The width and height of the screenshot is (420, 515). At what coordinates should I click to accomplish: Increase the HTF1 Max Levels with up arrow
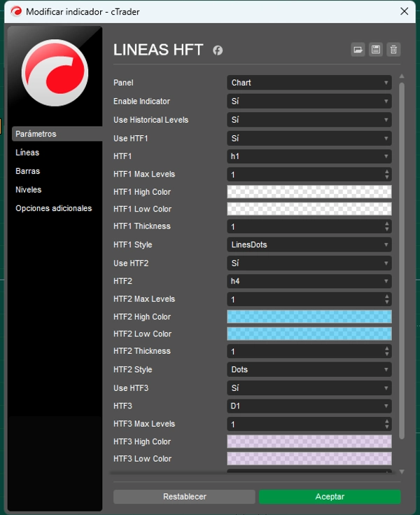(387, 172)
